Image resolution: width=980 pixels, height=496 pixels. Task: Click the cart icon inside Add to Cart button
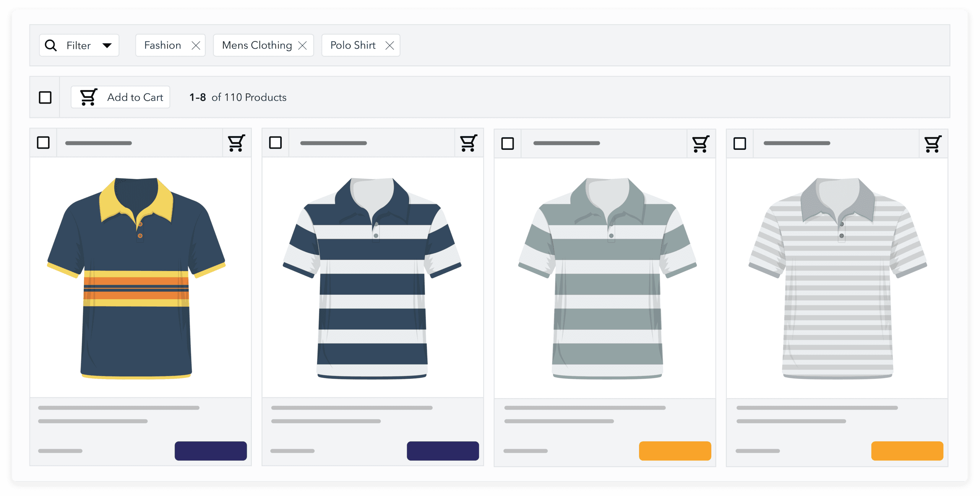88,97
